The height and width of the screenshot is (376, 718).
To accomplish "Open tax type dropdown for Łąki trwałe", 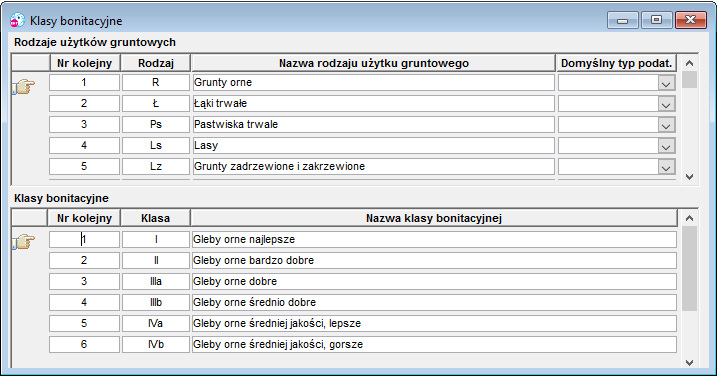I will [666, 104].
